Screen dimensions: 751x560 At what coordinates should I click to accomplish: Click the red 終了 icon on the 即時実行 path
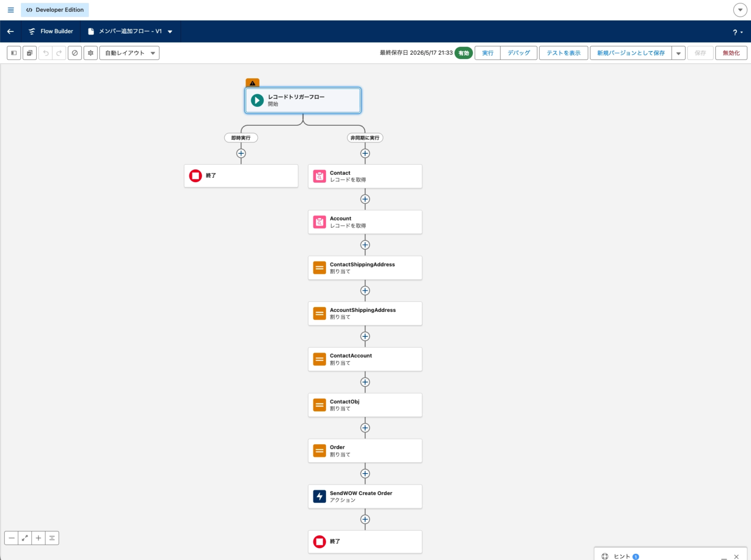coord(196,176)
